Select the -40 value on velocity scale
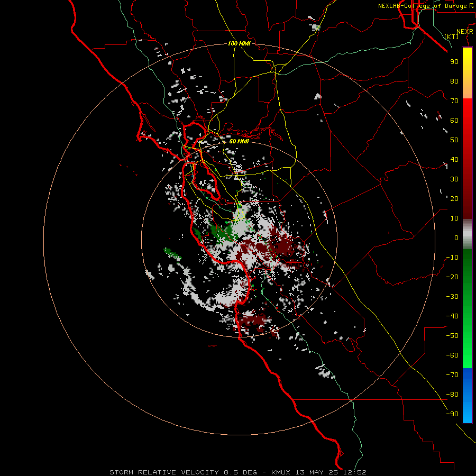The image size is (476, 476). pos(452,316)
